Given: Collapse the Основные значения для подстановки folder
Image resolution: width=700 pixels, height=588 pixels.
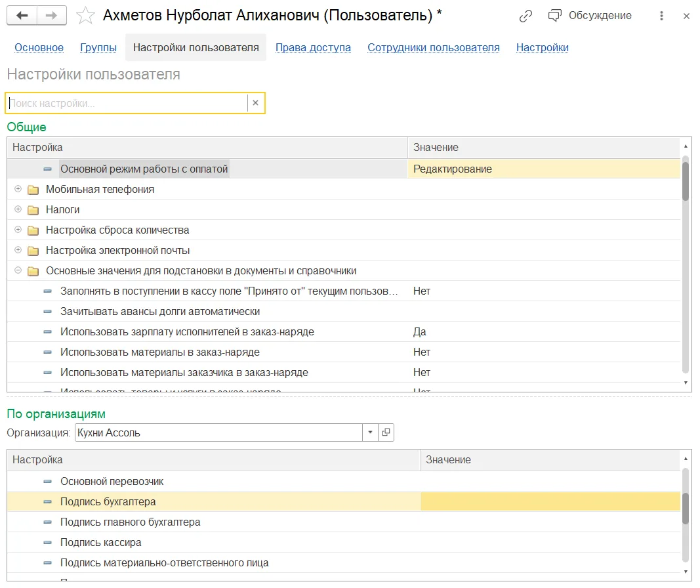Looking at the screenshot, I should (18, 270).
